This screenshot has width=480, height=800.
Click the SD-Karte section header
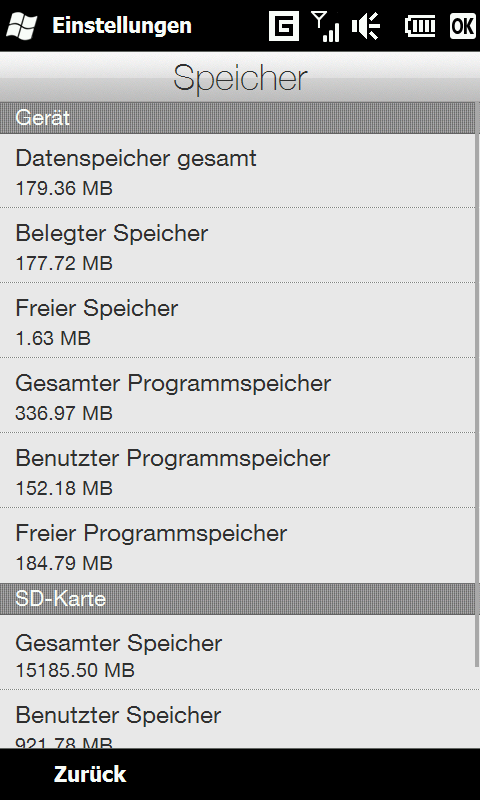point(238,599)
